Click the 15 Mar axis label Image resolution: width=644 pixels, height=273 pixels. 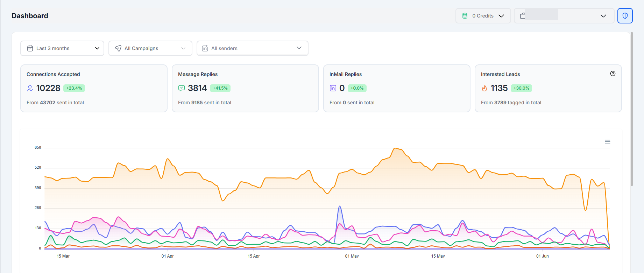click(x=63, y=256)
